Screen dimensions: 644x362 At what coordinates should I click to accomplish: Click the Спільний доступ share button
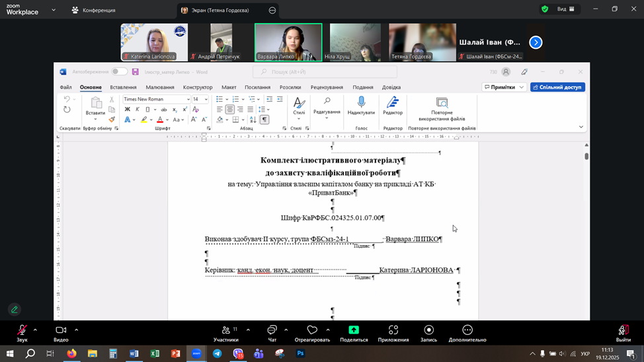pos(557,87)
